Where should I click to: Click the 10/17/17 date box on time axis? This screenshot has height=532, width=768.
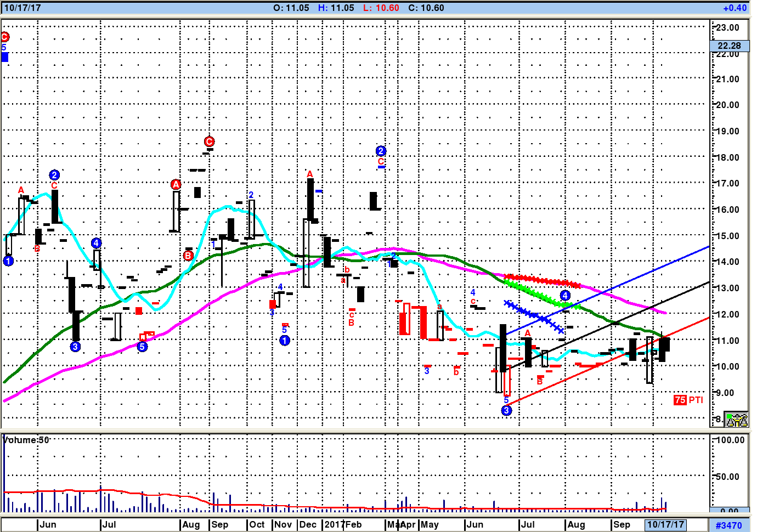coord(665,524)
